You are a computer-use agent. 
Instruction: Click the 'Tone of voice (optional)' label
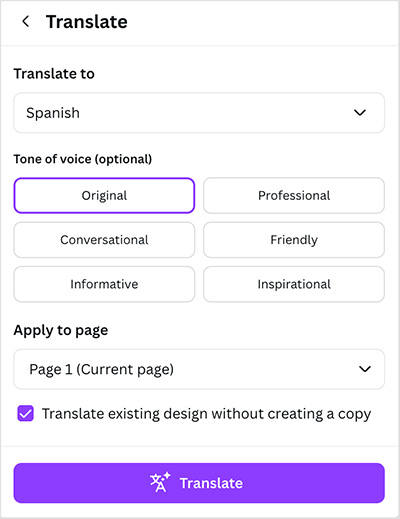83,159
